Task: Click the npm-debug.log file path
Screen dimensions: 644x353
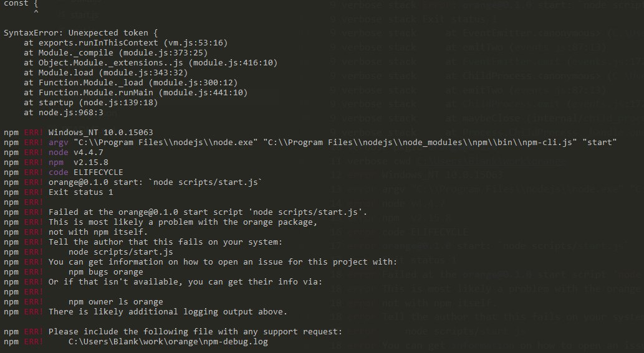Action: coord(168,342)
